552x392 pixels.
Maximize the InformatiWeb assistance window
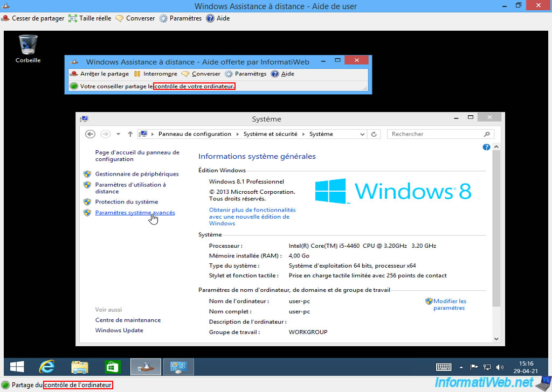pos(337,60)
